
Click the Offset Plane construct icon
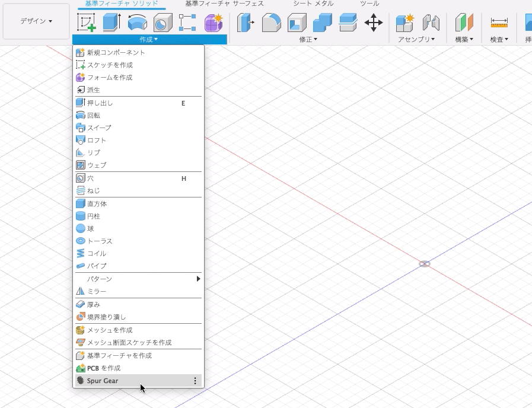click(464, 23)
